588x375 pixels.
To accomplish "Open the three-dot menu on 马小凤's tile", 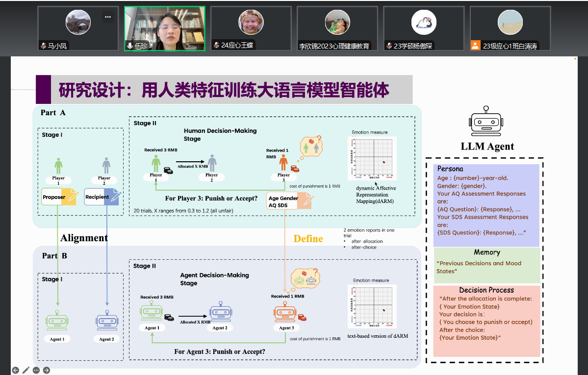I will [108, 17].
